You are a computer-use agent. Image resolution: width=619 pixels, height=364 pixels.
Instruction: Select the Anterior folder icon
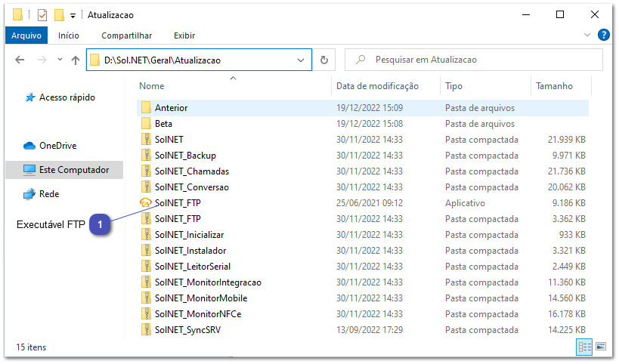pos(146,108)
